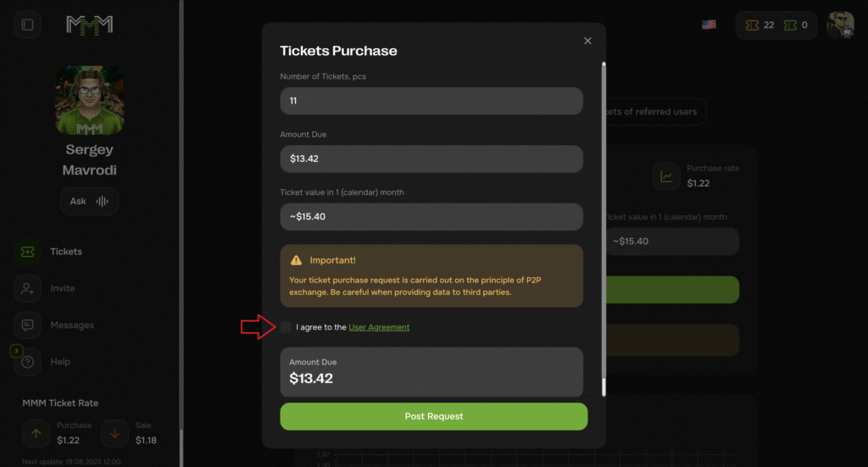The image size is (868, 467).
Task: Click the MMM logo
Action: (89, 25)
